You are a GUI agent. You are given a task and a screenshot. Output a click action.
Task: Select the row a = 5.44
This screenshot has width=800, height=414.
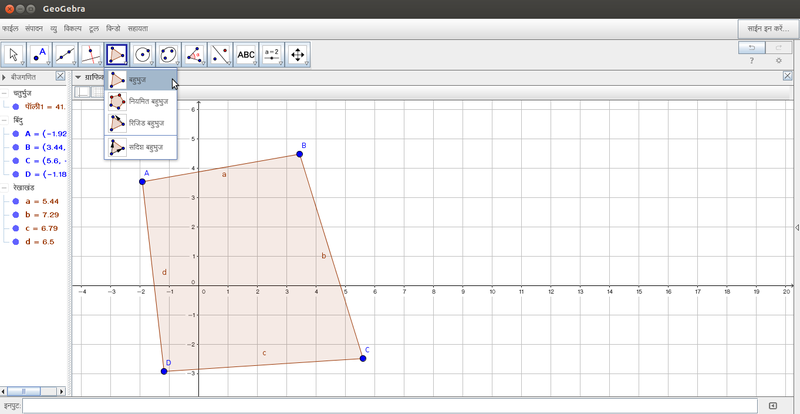[x=42, y=201]
